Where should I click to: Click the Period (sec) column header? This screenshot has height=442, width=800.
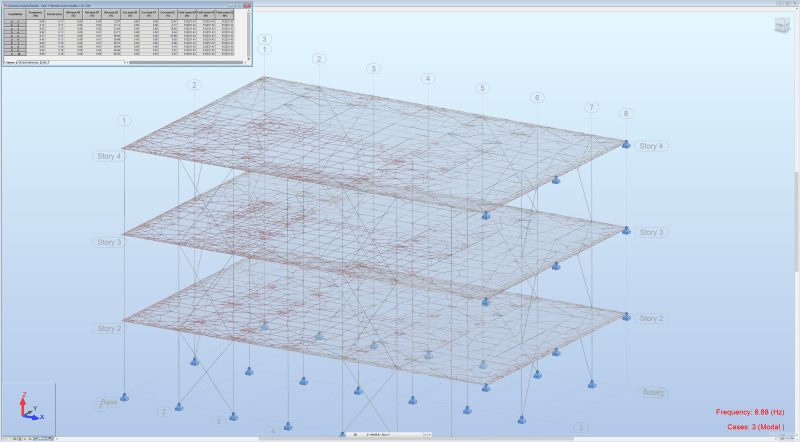(x=54, y=14)
